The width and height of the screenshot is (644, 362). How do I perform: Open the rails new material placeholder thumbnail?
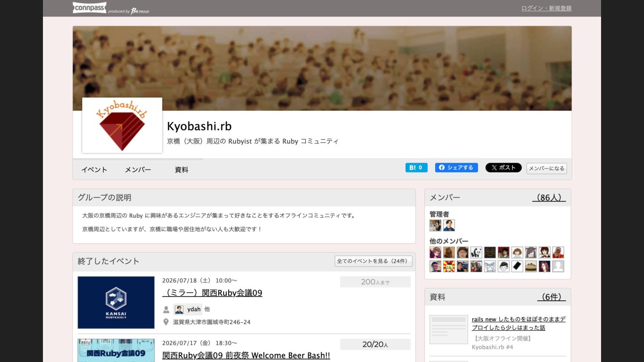tap(449, 330)
